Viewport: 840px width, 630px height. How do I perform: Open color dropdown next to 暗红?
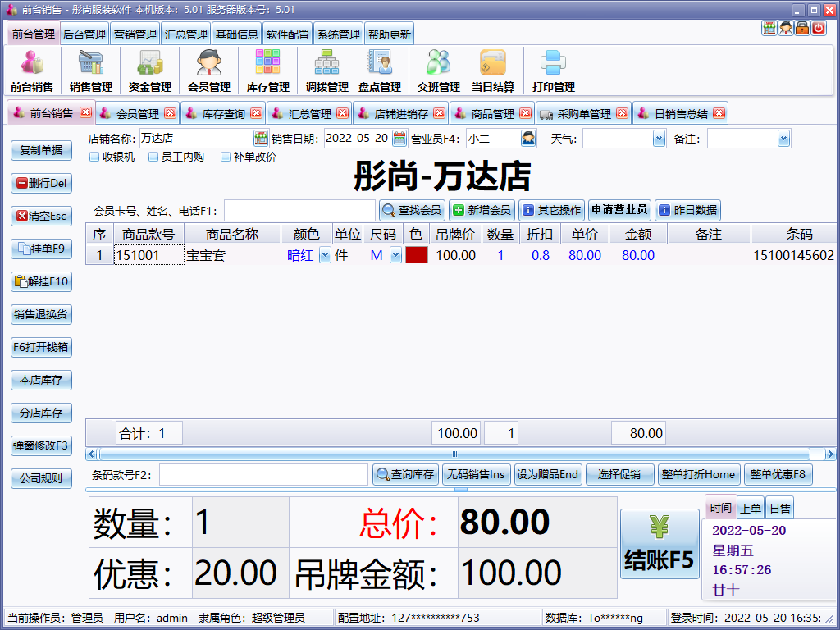click(325, 255)
